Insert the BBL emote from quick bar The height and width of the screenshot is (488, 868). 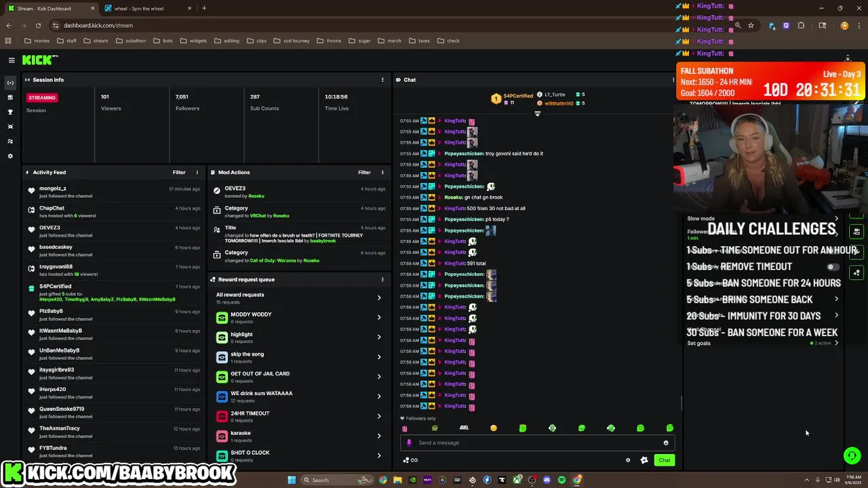pyautogui.click(x=464, y=428)
